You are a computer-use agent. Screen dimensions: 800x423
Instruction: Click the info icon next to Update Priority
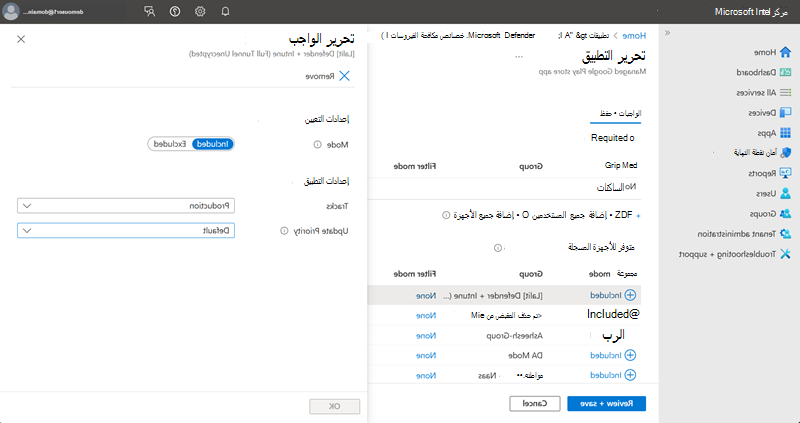[x=284, y=231]
